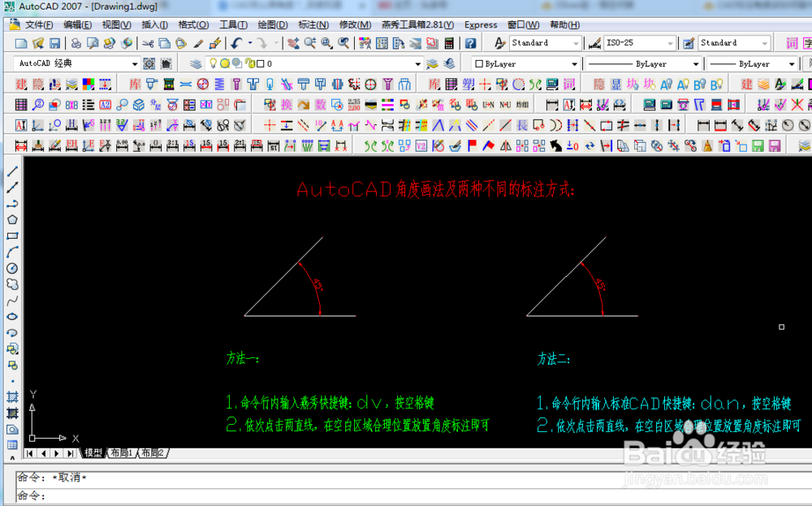Expand the layer 0 dropdown list
The width and height of the screenshot is (812, 506).
[417, 63]
